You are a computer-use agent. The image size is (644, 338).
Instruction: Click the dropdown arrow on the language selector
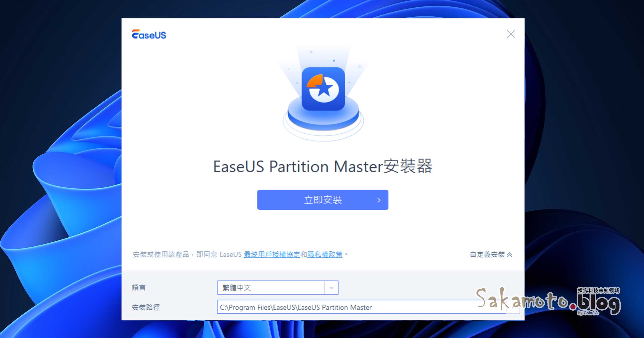(x=332, y=287)
